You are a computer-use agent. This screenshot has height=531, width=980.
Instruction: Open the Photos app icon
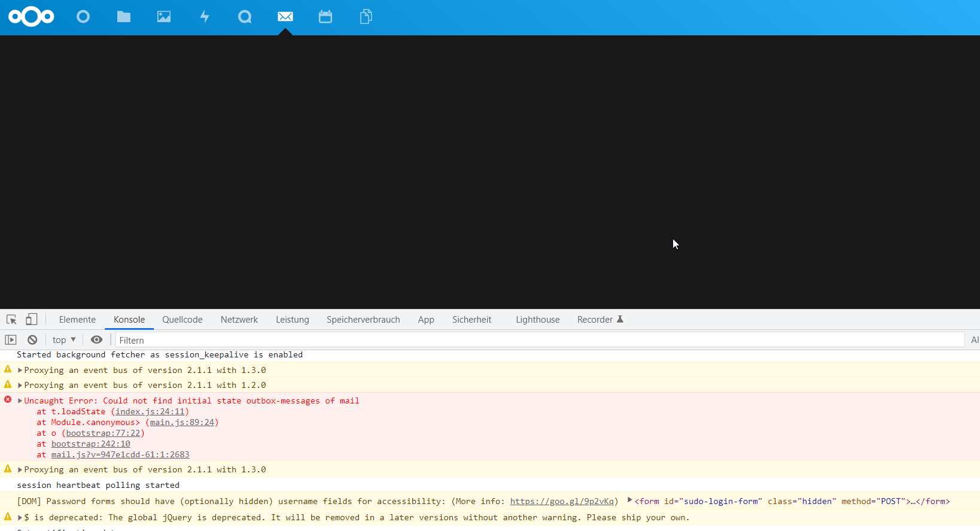click(164, 17)
